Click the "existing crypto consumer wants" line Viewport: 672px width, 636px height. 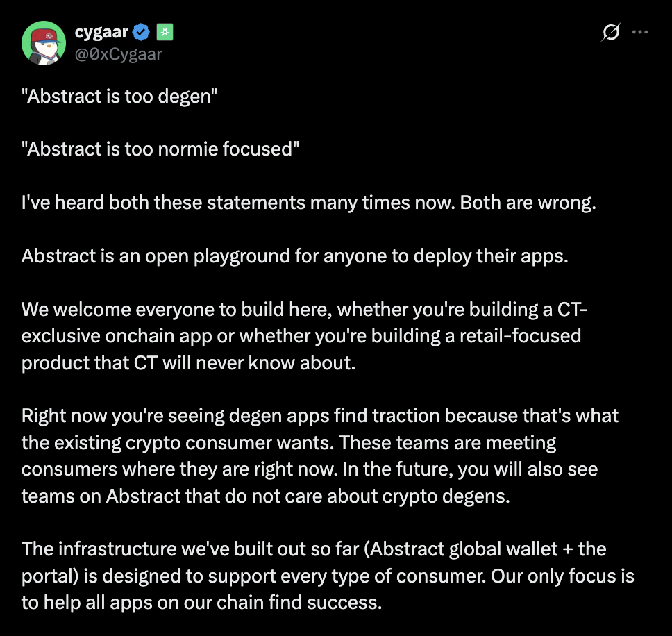[289, 443]
